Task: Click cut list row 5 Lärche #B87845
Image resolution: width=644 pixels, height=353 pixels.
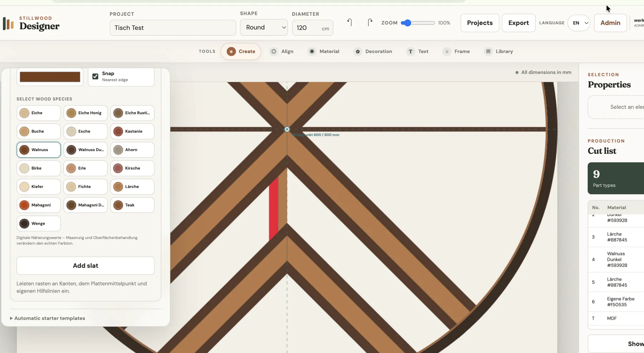Action: [616, 282]
